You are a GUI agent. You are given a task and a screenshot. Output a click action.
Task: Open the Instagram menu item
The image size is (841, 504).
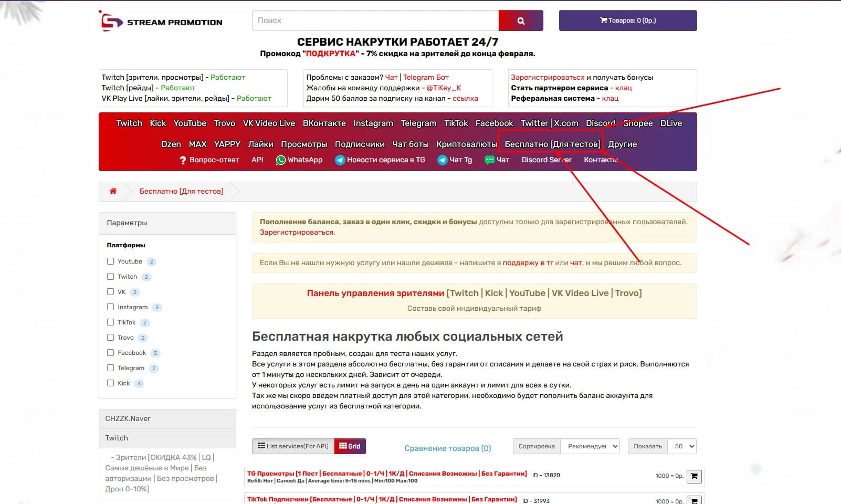pos(373,123)
